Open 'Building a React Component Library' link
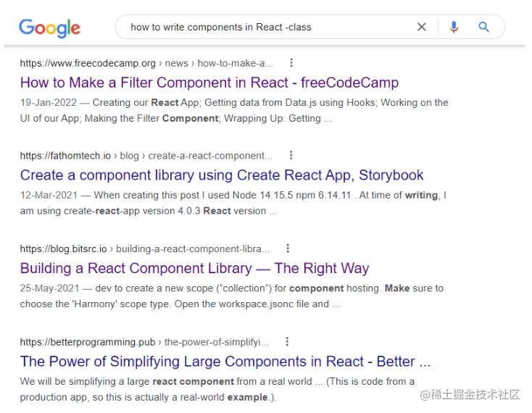 point(194,268)
